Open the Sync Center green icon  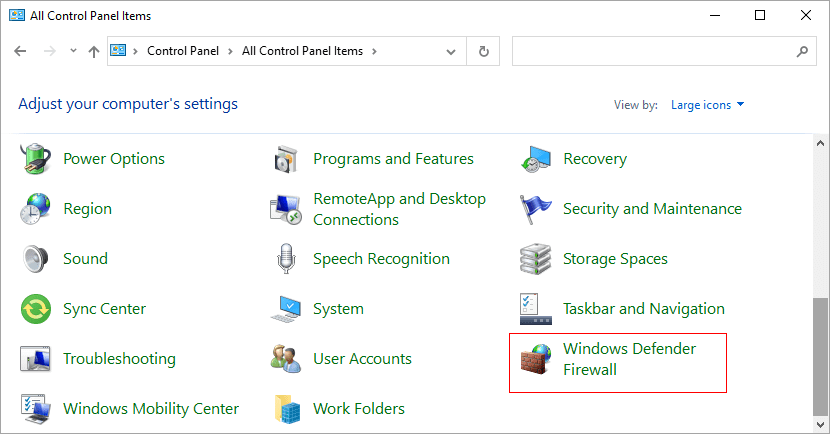[35, 309]
